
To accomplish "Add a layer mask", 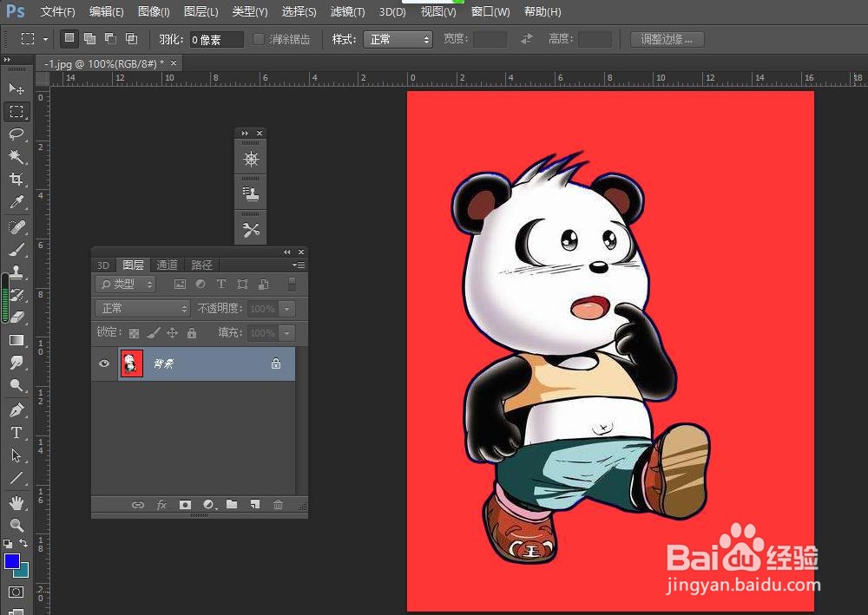I will (185, 504).
